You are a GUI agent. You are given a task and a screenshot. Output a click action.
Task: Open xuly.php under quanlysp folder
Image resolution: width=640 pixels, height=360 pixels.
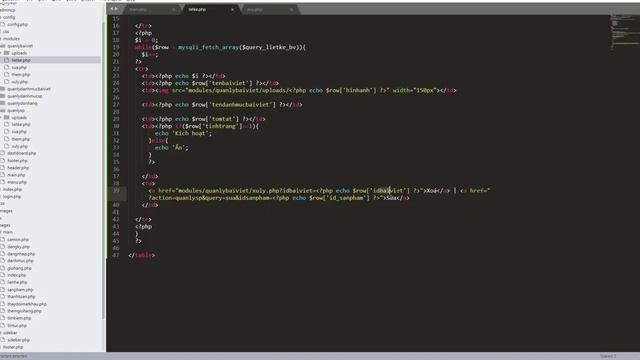click(x=20, y=146)
